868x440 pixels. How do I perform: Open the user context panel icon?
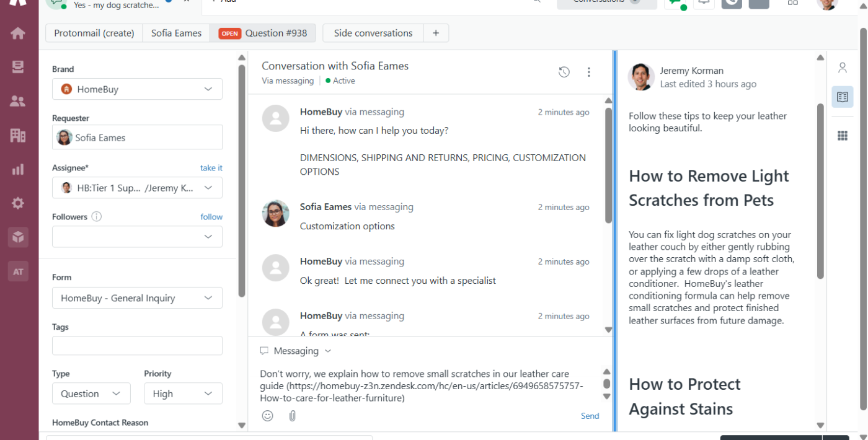(843, 68)
